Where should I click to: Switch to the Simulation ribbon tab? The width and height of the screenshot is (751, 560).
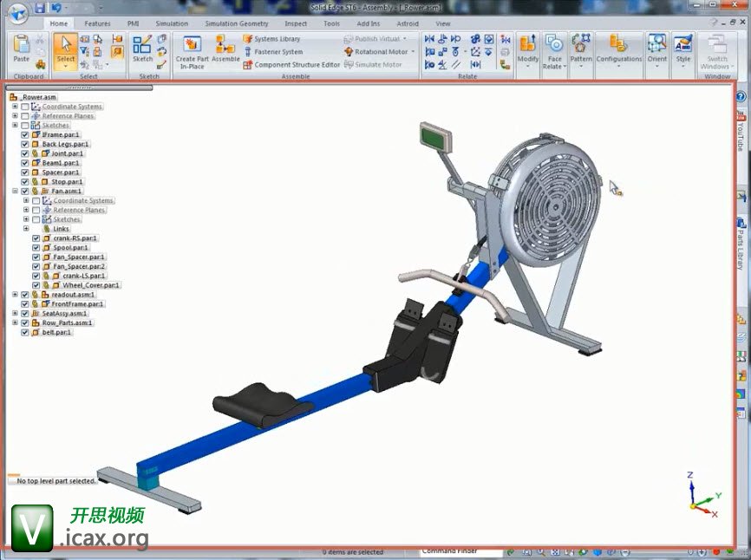point(172,23)
